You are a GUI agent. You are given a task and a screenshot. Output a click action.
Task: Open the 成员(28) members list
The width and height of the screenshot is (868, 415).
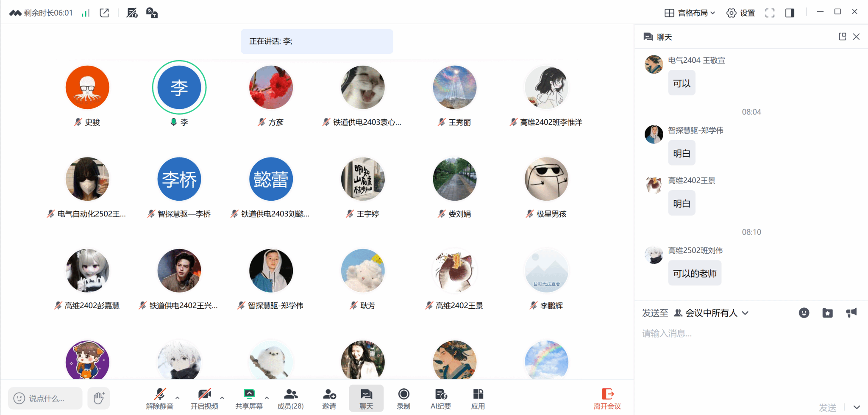coord(290,399)
